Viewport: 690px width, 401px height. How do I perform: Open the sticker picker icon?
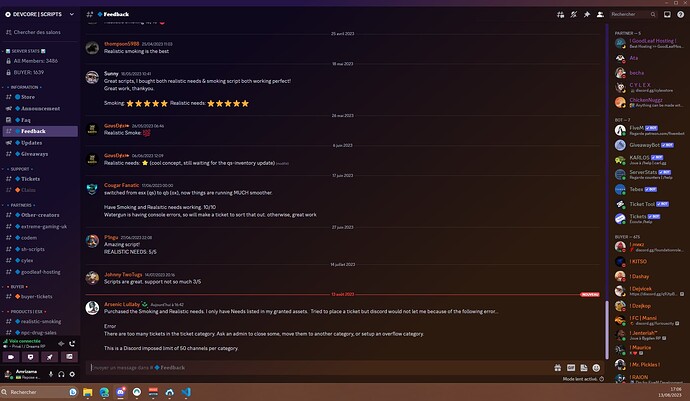[x=584, y=368]
